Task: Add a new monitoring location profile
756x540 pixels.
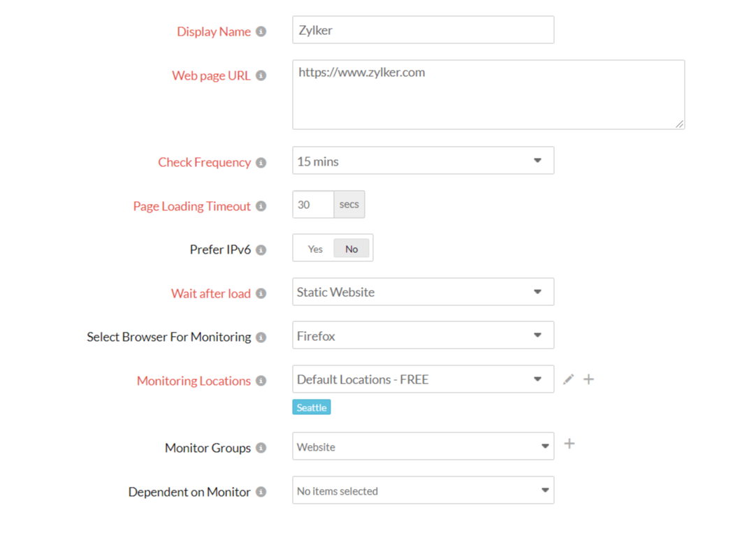Action: (x=589, y=379)
